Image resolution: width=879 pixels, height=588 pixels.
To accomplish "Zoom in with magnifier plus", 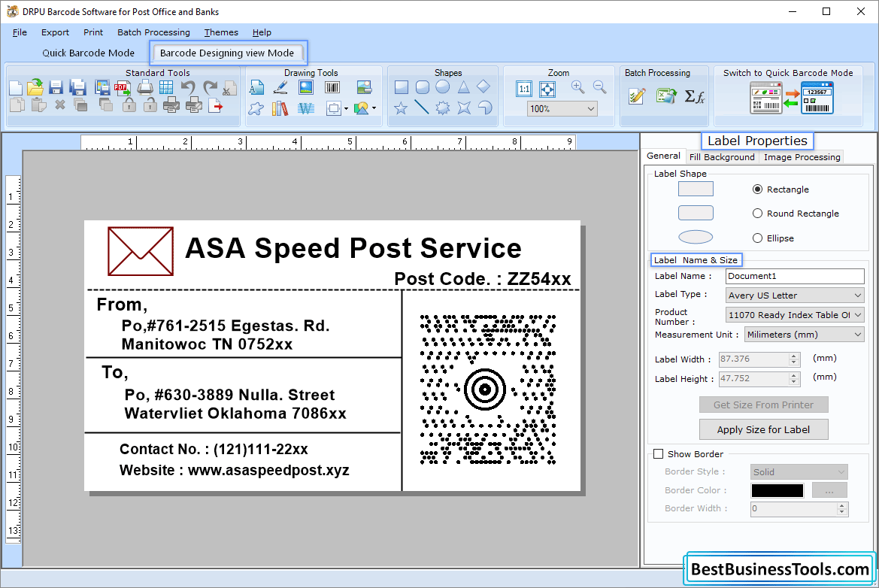I will [578, 87].
